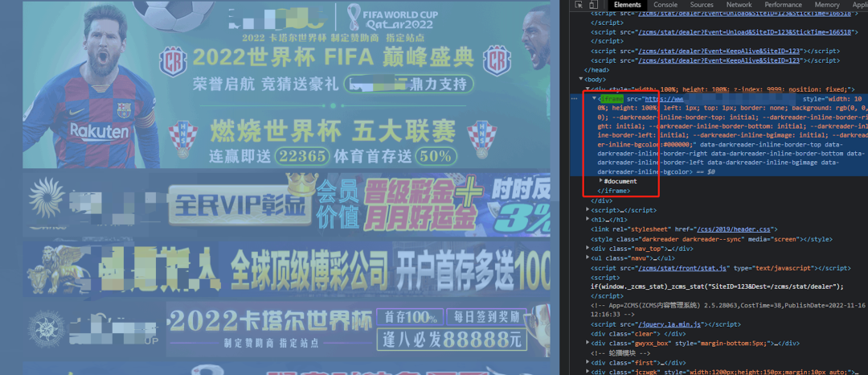Click the 2022世界杯 FIFA 巅峰盛典 banner
The width and height of the screenshot is (868, 375).
point(334,58)
